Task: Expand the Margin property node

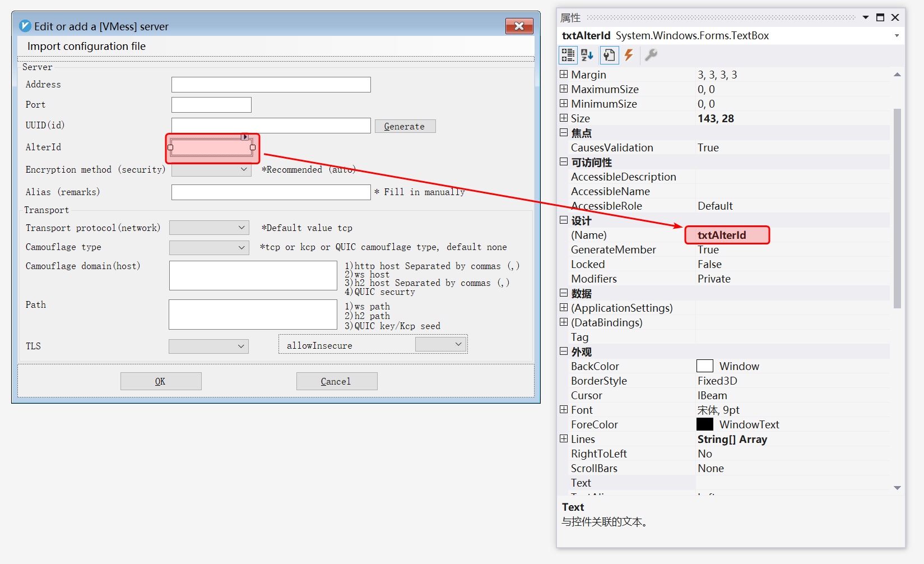Action: [x=564, y=75]
